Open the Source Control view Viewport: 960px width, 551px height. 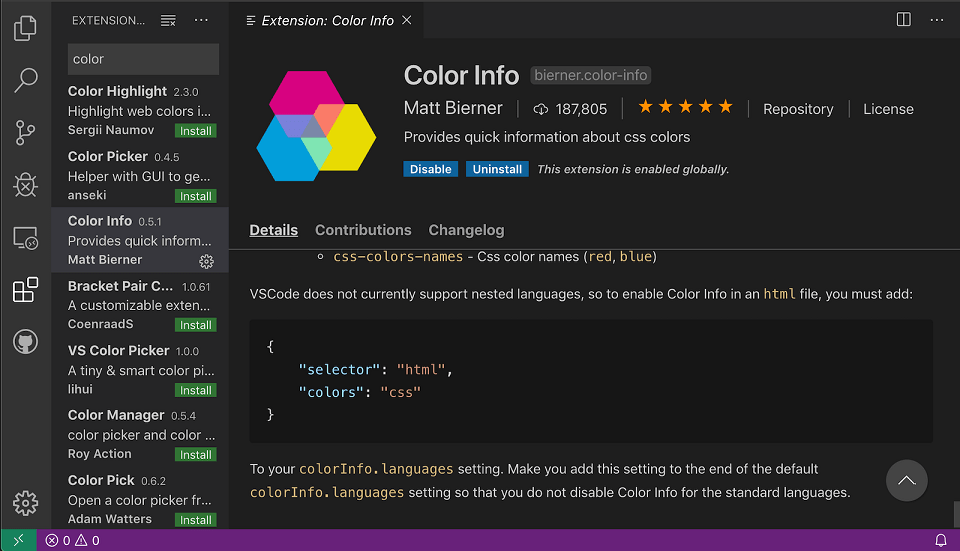[x=25, y=133]
